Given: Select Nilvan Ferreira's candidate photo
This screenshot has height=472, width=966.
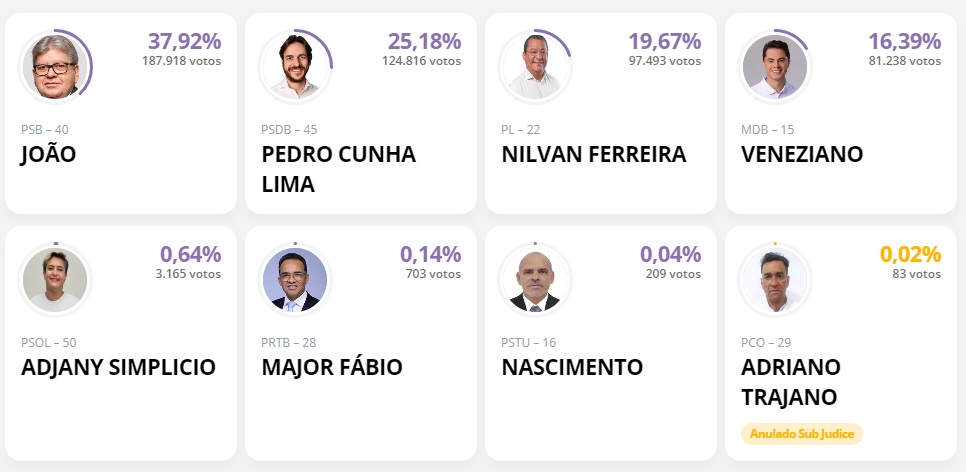Looking at the screenshot, I should coord(535,66).
